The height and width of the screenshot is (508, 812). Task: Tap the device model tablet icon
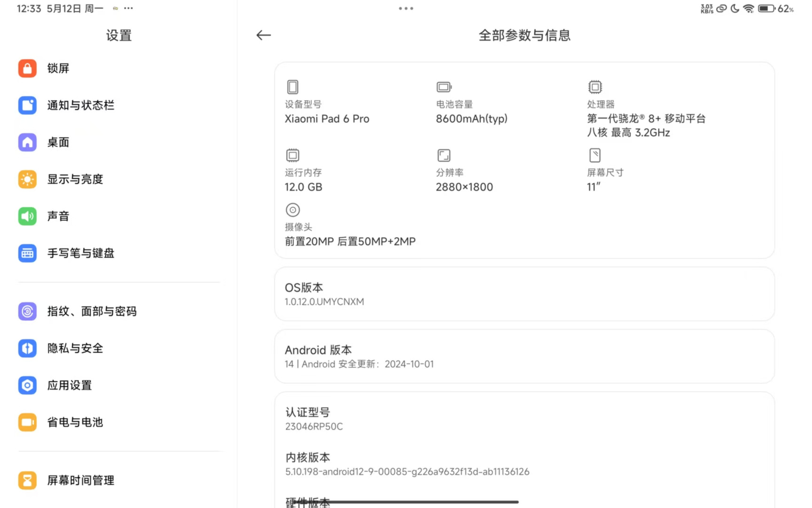292,87
